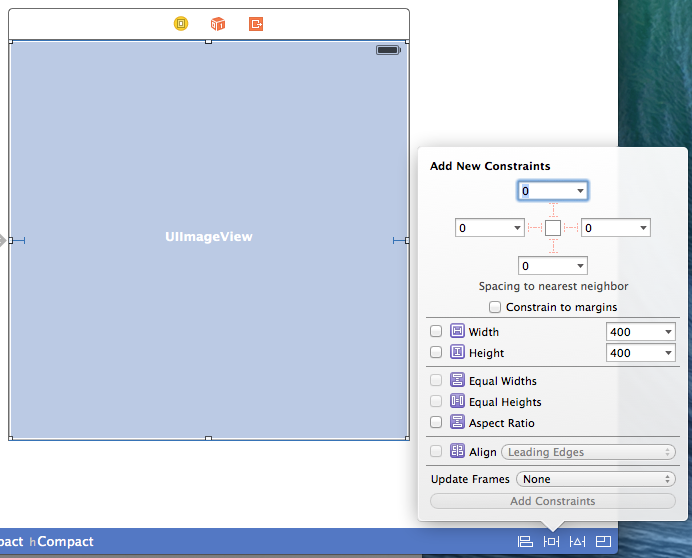Open Resolve Auto Layout Issues button
Viewport: 692px width, 558px height.
tap(577, 541)
